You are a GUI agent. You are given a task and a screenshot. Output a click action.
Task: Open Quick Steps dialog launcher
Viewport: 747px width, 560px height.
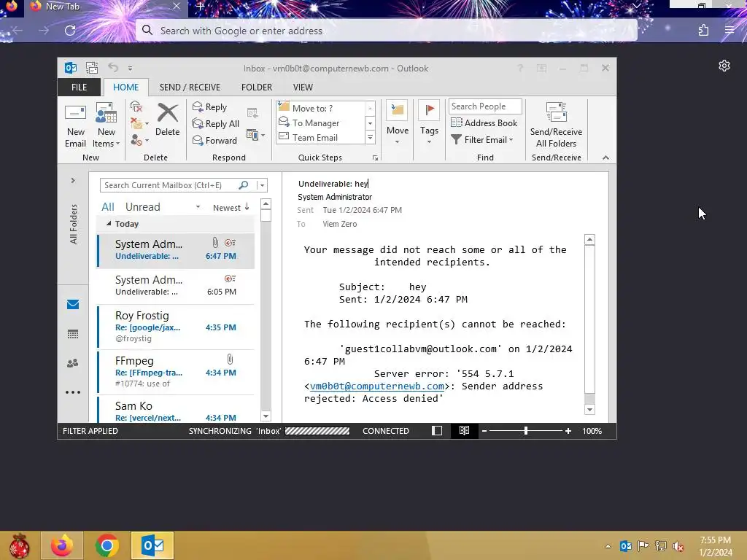(x=376, y=157)
